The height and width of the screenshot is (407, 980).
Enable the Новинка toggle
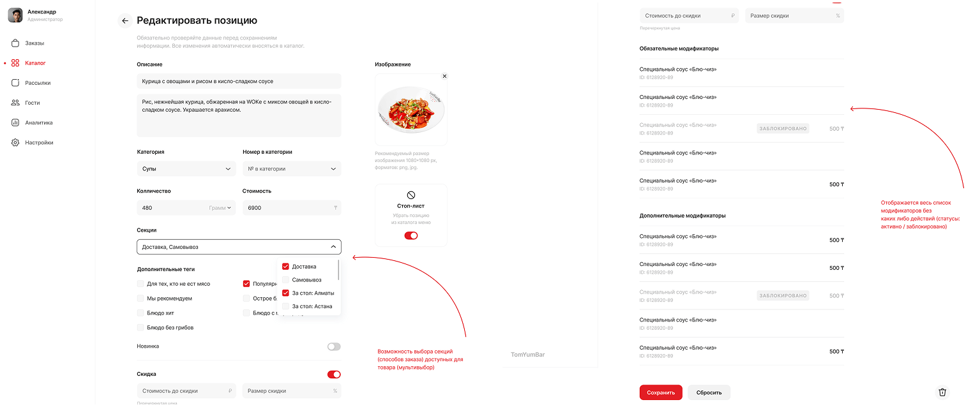pyautogui.click(x=334, y=346)
